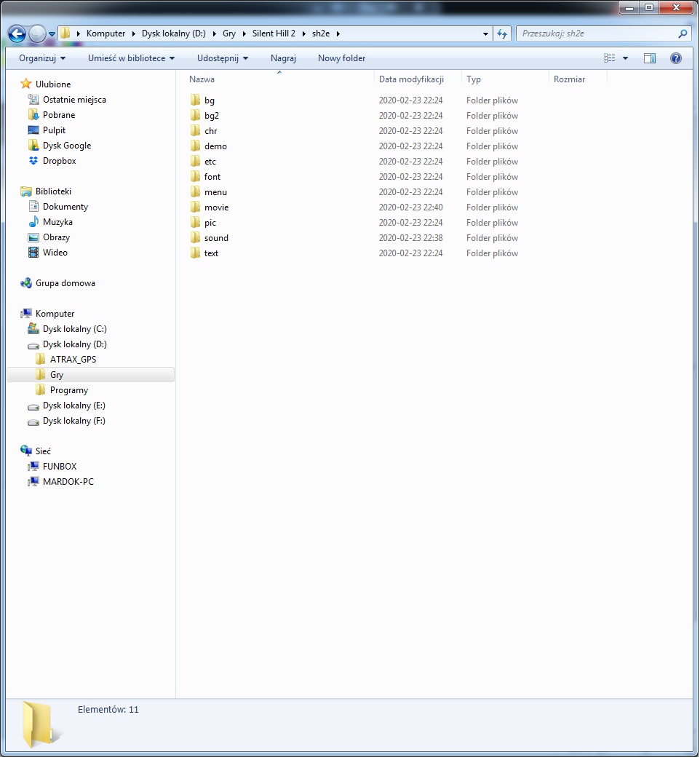Select Sieć in navigation pane

click(43, 451)
